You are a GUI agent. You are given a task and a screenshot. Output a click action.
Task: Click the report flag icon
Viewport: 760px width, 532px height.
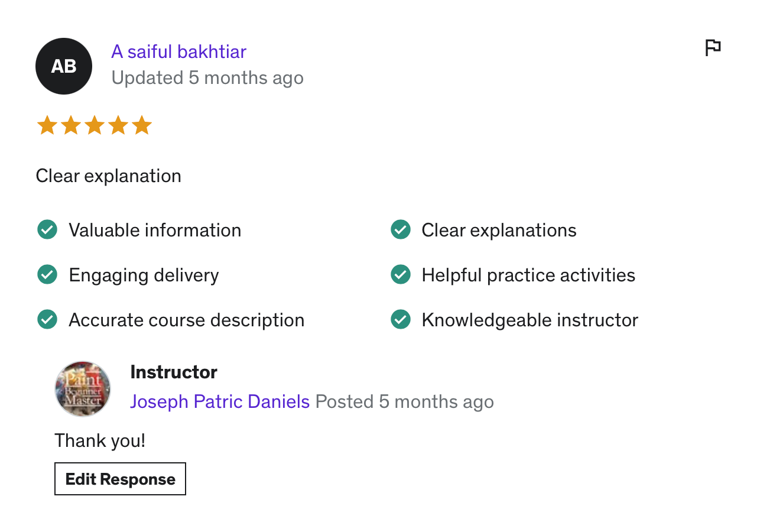click(713, 47)
